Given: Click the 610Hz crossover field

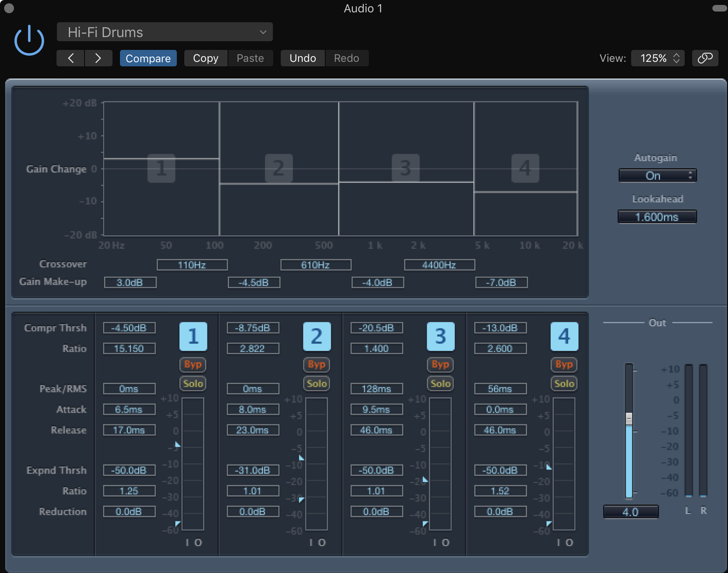Looking at the screenshot, I should tap(316, 265).
